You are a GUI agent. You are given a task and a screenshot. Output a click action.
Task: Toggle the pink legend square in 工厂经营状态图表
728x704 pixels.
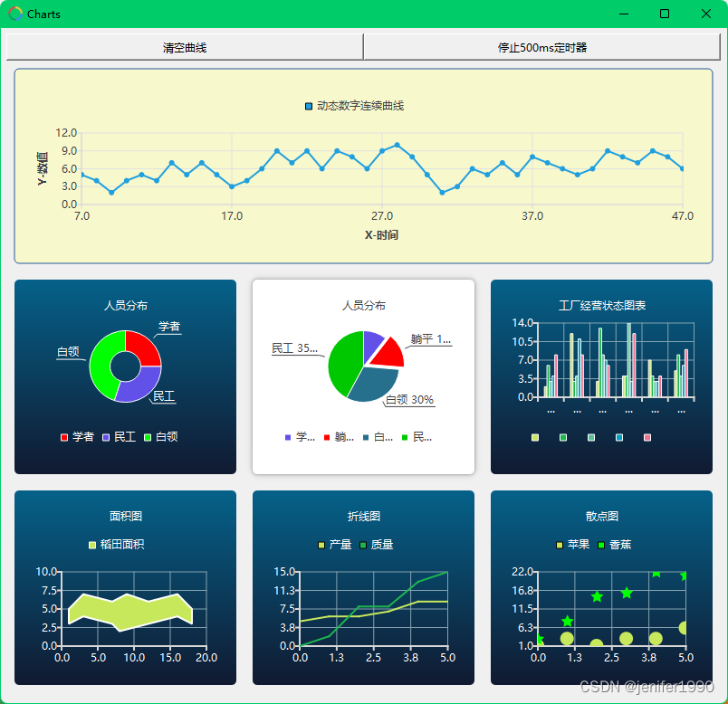(647, 437)
